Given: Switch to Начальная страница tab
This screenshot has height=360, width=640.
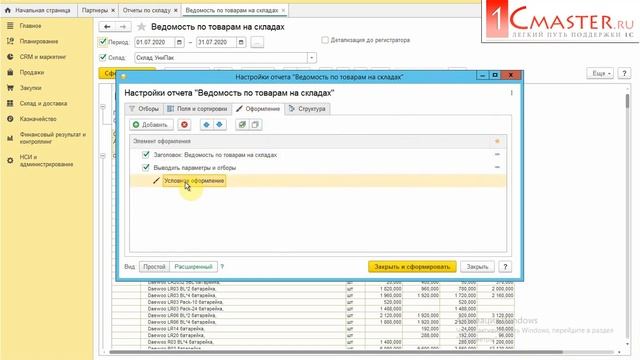Looking at the screenshot, I should [38, 10].
